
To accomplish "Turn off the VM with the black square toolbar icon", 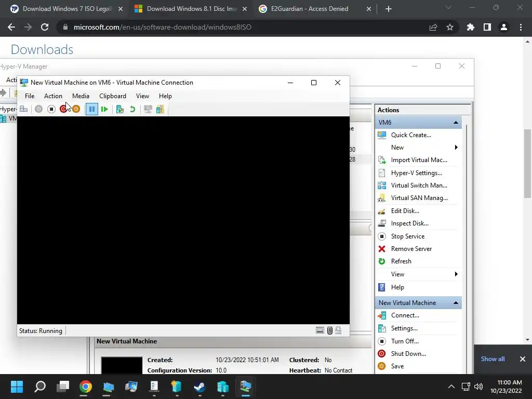I will pyautogui.click(x=51, y=109).
